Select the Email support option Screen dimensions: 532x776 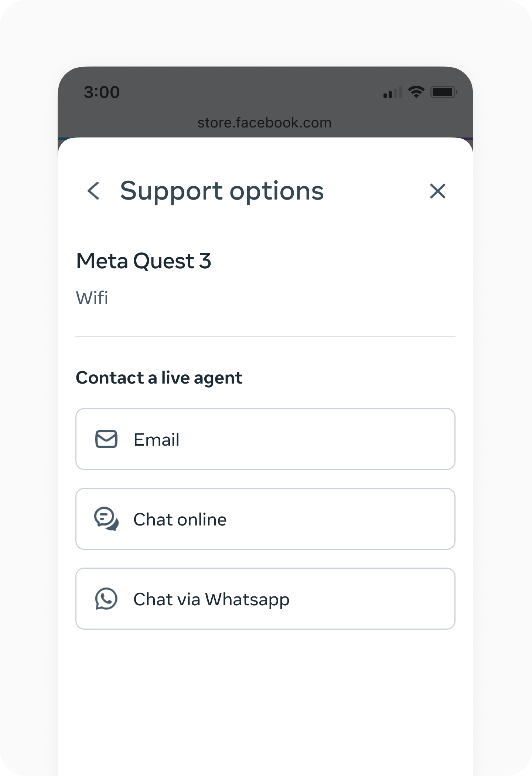pos(265,439)
